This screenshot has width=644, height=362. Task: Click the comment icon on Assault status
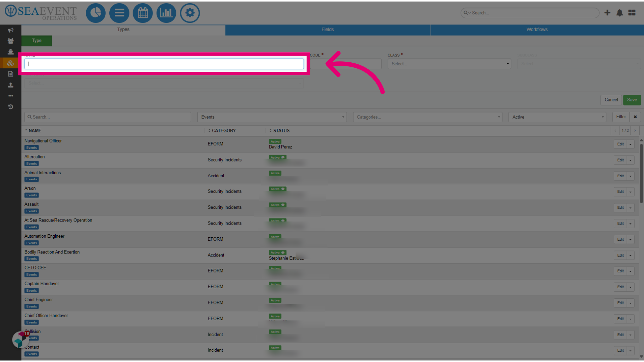coord(283,205)
